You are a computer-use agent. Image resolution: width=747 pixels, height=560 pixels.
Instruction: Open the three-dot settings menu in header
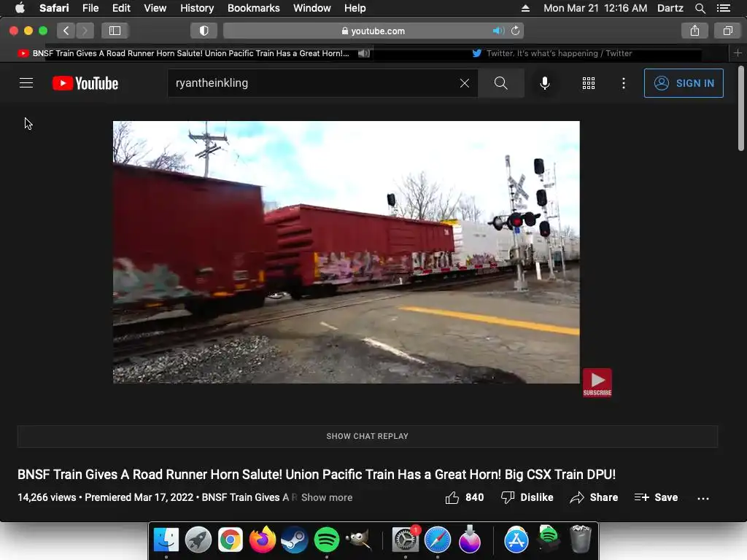[623, 83]
